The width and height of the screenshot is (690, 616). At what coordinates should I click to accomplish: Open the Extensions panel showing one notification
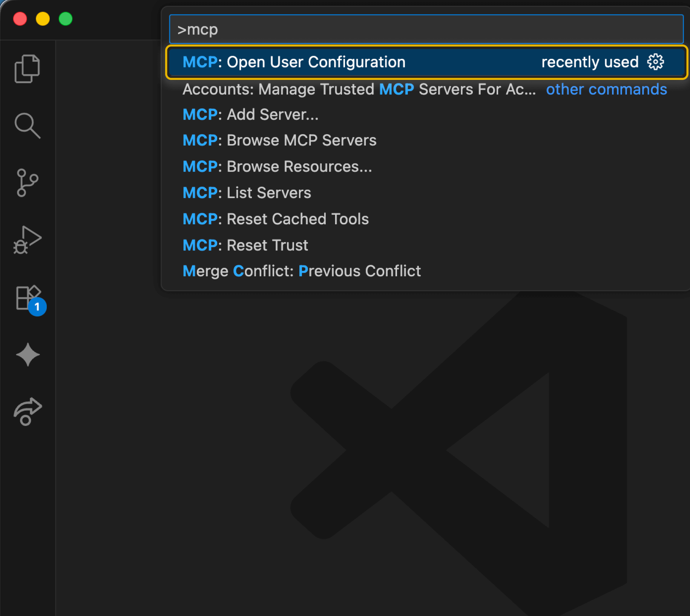28,298
